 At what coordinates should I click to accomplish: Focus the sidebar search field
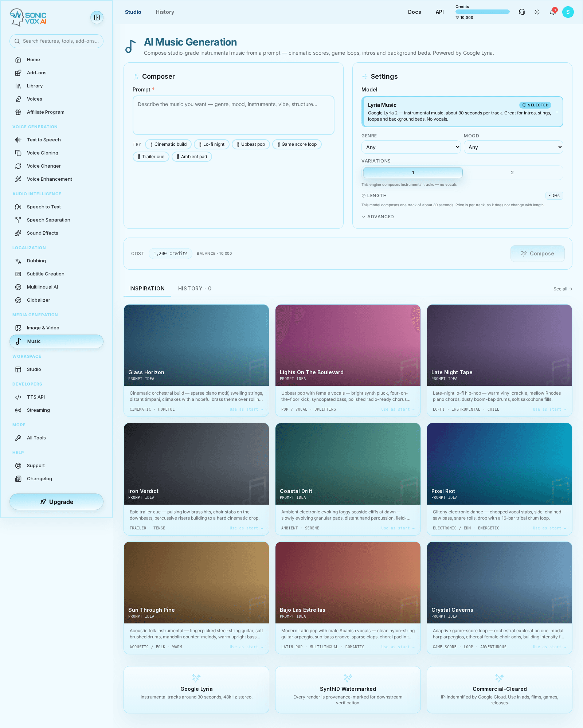tap(56, 41)
